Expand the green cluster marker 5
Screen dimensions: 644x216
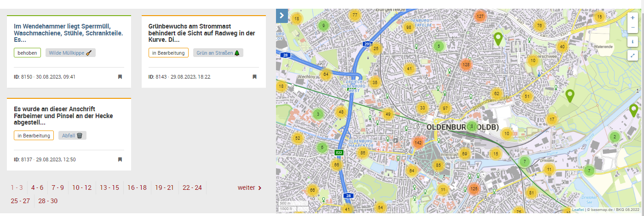[x=439, y=46]
